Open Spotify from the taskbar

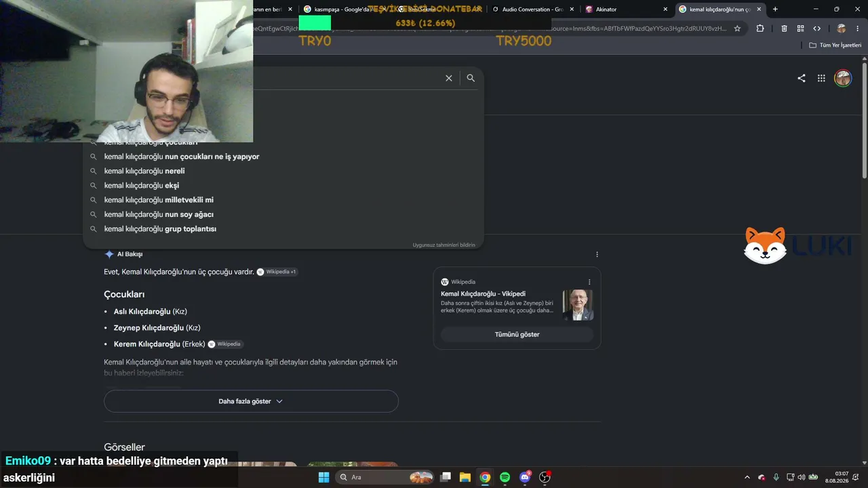505,477
